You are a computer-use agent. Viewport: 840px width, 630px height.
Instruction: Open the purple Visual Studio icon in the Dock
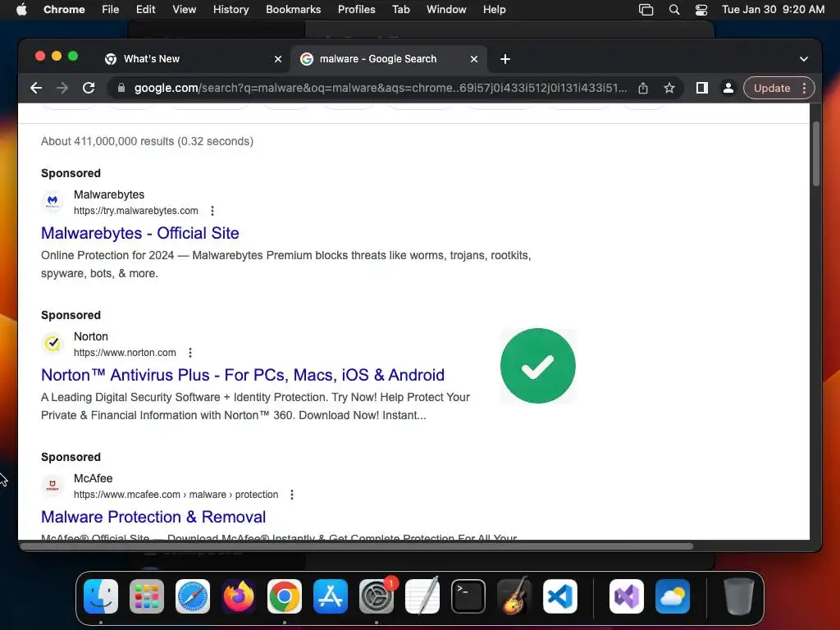[626, 596]
